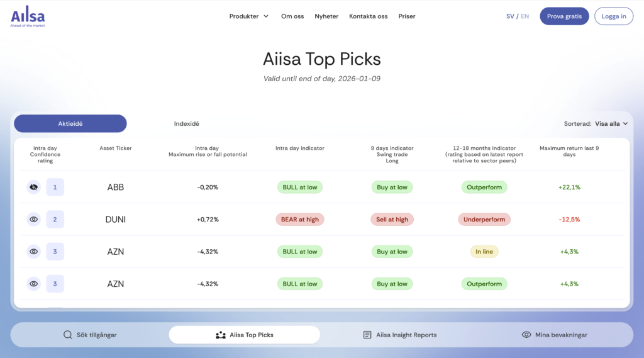Click the Prova gratis button

564,16
